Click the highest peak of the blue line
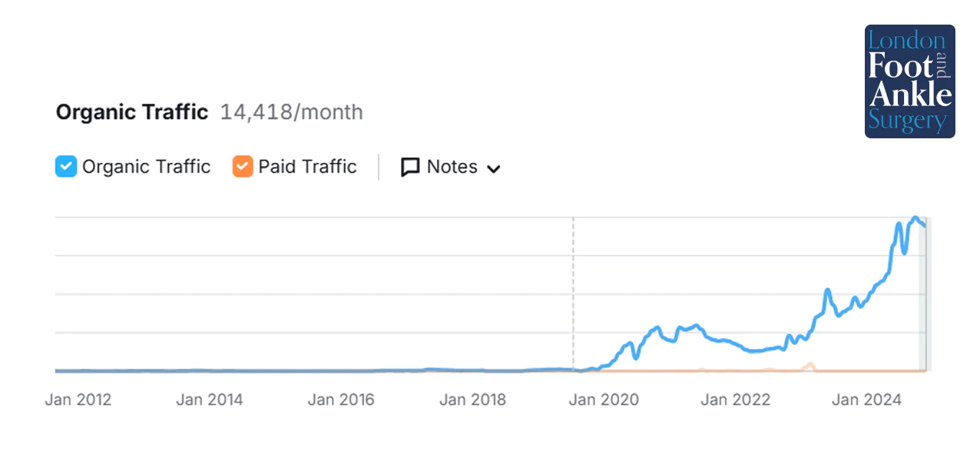Screen dimensions: 980x461 click(915, 218)
